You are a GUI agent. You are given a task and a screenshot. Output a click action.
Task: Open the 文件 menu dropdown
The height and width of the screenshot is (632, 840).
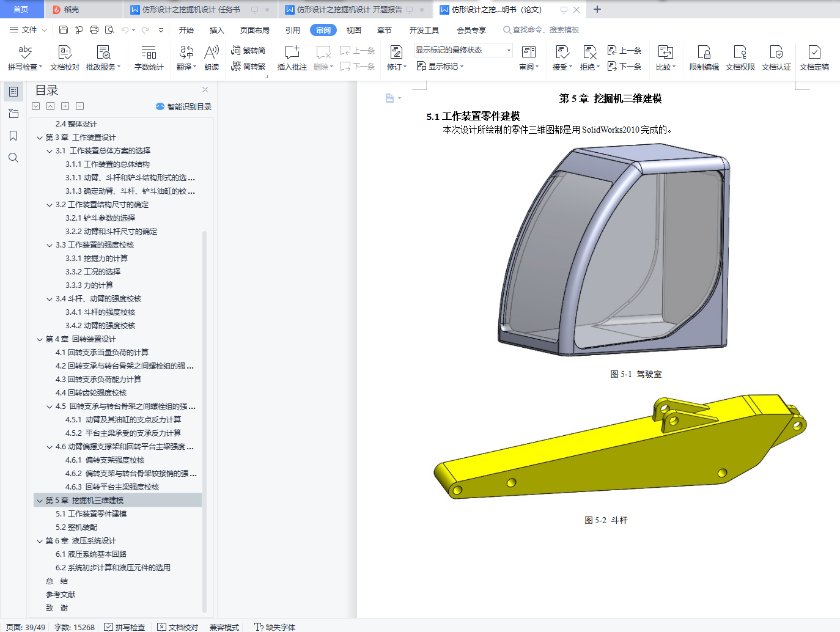pyautogui.click(x=28, y=29)
